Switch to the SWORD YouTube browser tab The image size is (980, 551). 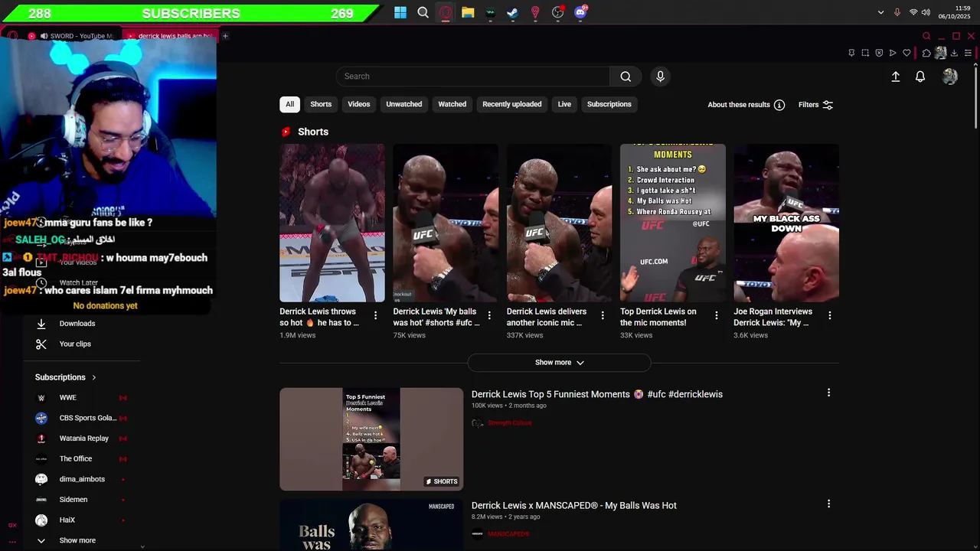(x=71, y=36)
